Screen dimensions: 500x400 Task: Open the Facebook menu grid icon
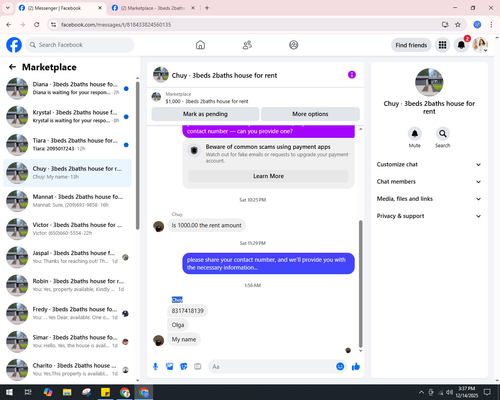pos(442,45)
